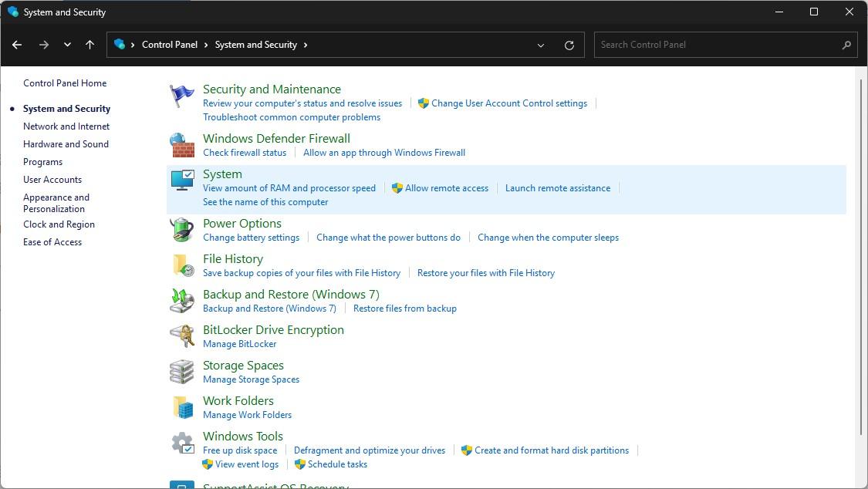Expand the chevron after Control Panel breadcrumb
This screenshot has width=868, height=489.
click(206, 45)
